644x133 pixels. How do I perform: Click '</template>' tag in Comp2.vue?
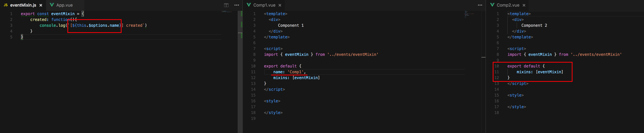tap(520, 37)
